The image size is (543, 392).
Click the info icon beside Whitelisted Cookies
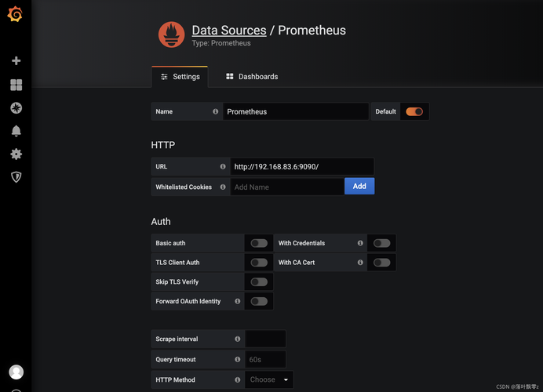[223, 187]
